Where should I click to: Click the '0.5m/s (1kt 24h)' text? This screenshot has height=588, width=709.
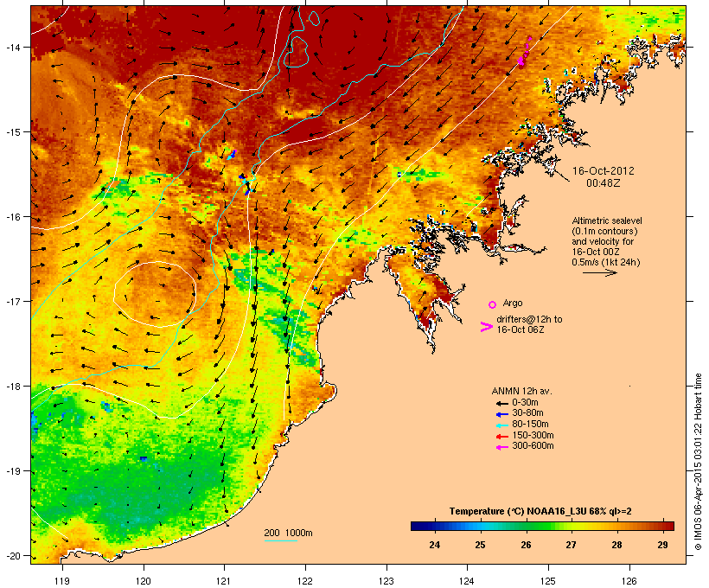point(606,262)
